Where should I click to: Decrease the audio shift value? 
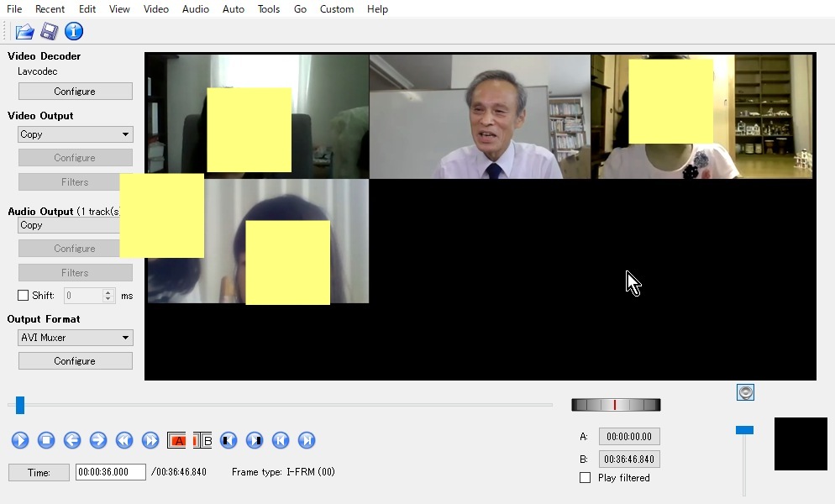108,299
